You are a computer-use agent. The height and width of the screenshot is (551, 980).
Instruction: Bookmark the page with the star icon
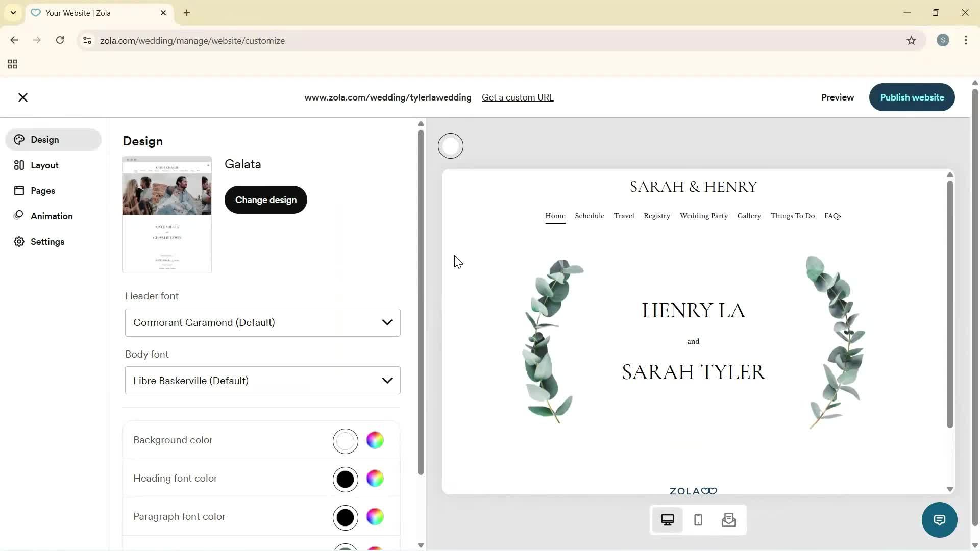tap(912, 40)
